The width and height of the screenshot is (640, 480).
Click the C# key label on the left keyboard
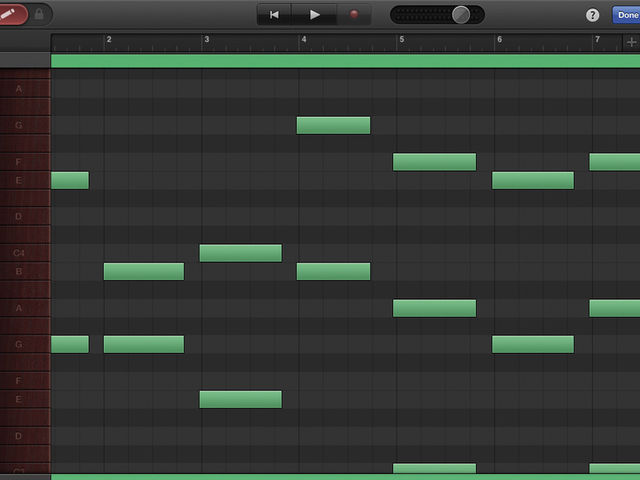19,253
